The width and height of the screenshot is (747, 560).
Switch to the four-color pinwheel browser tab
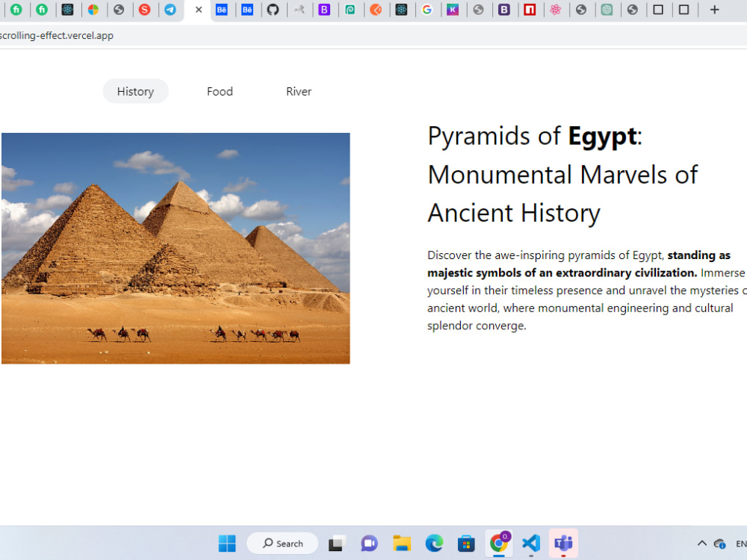(x=93, y=10)
